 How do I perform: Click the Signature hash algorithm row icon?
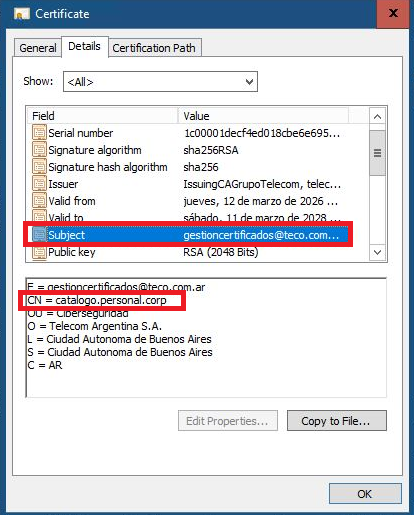tap(39, 167)
